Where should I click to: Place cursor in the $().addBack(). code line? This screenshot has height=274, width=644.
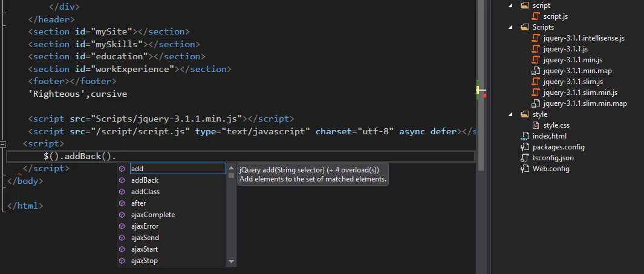[241, 157]
